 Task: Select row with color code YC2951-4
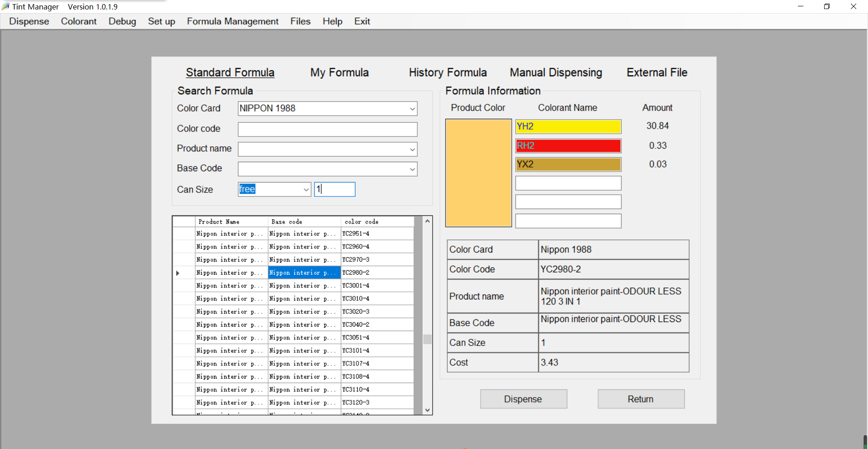293,234
